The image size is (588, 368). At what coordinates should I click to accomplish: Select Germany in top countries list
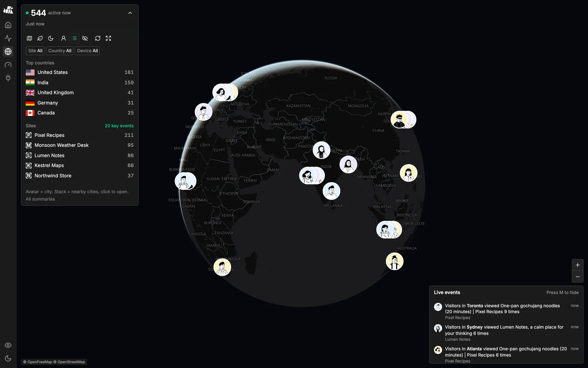[x=80, y=103]
